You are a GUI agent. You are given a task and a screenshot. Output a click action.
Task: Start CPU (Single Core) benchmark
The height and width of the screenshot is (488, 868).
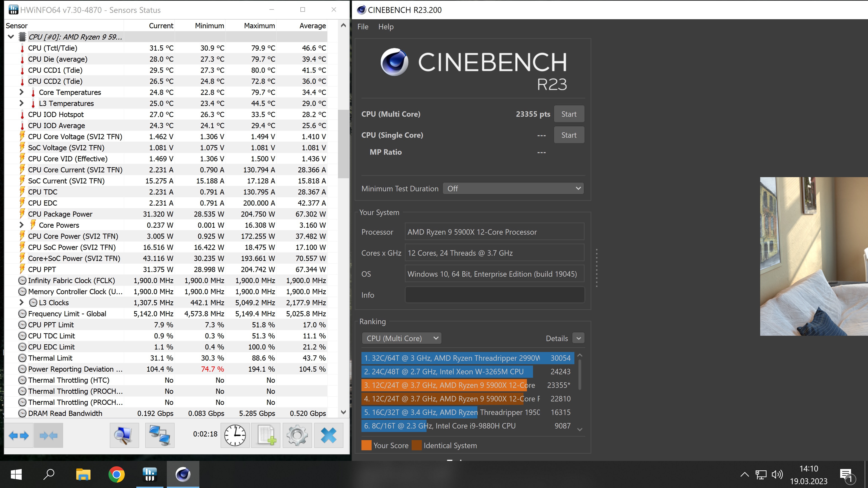point(569,135)
